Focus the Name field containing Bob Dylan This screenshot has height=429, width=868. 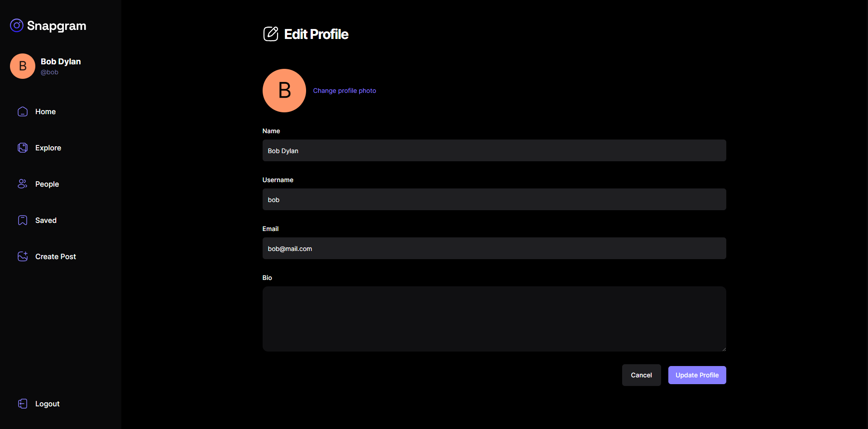pyautogui.click(x=494, y=150)
